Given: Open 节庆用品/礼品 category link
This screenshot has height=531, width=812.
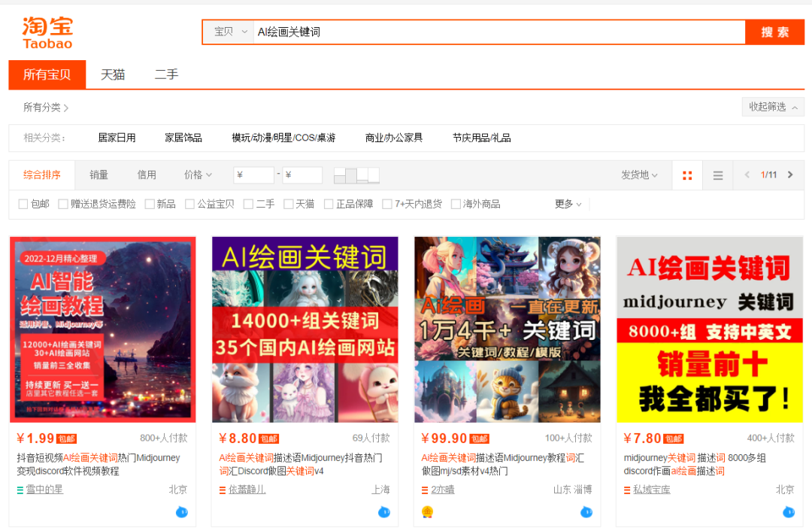Looking at the screenshot, I should [x=482, y=138].
